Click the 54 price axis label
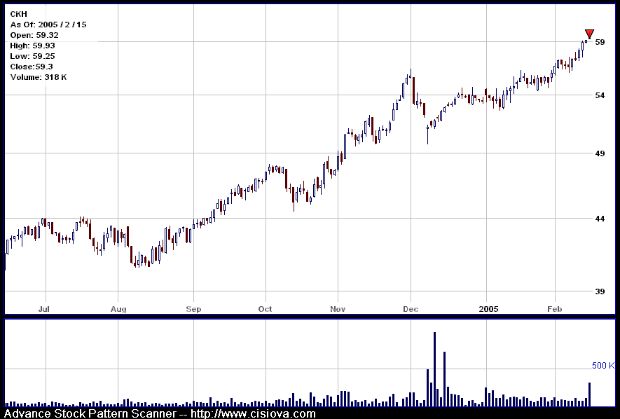This screenshot has width=620, height=419. click(600, 95)
